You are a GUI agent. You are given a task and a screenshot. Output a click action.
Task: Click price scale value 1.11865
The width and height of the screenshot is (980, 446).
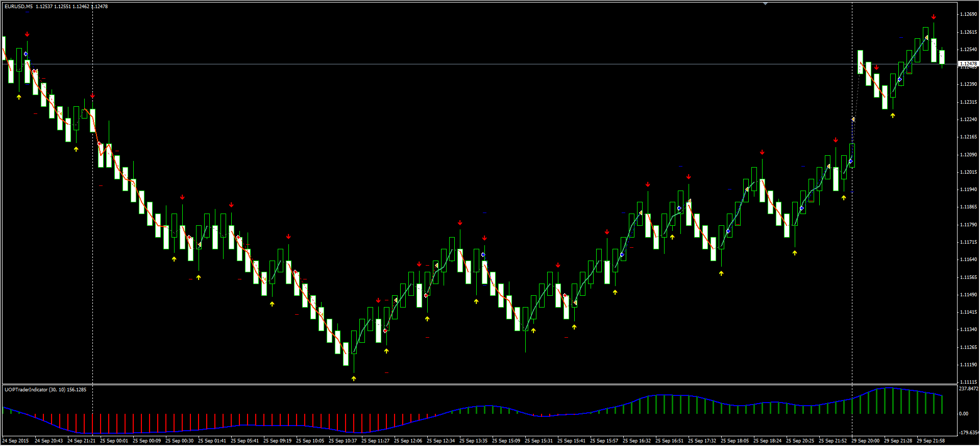tap(968, 206)
